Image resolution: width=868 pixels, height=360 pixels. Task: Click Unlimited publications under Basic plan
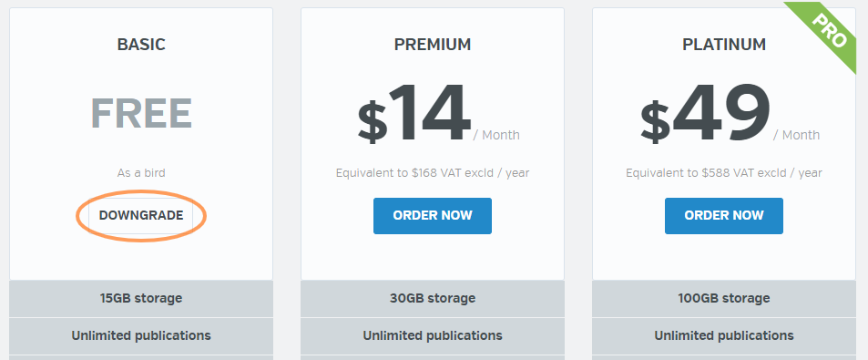coord(141,335)
